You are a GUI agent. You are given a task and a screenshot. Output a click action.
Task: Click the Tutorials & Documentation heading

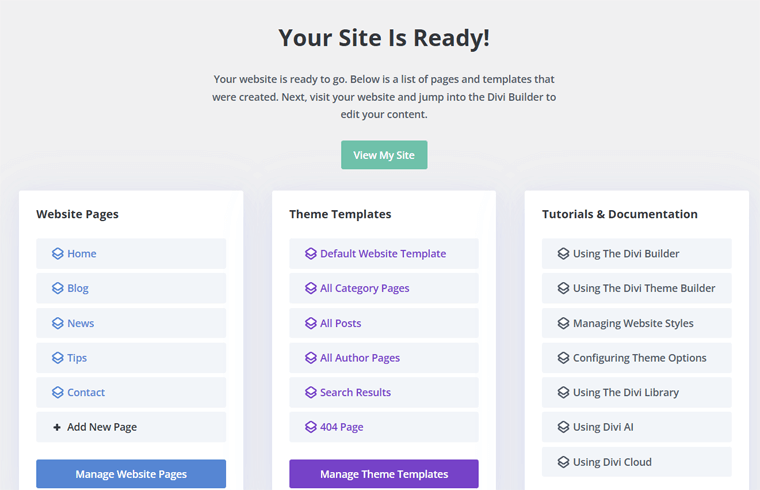tap(620, 214)
